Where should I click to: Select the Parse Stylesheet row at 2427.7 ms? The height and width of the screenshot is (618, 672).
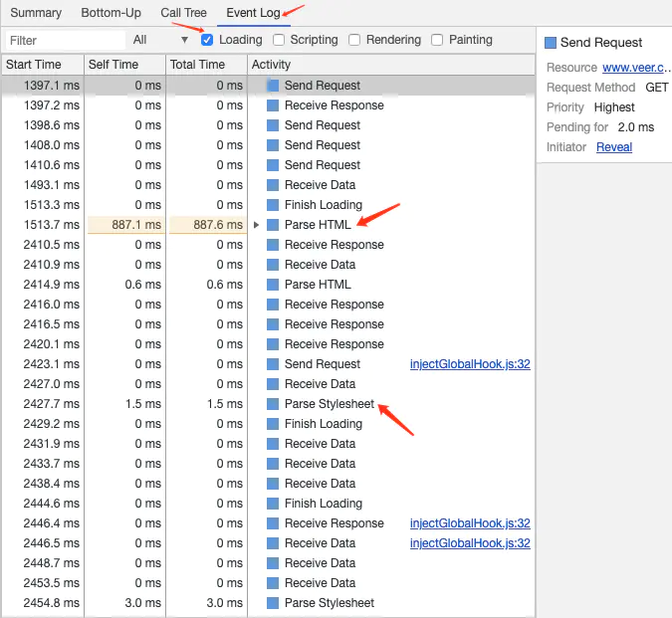pos(268,404)
